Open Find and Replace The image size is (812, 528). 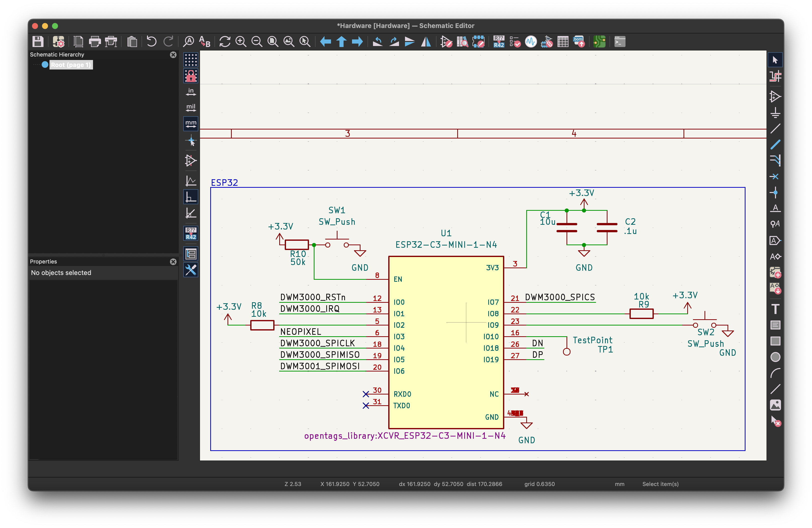click(205, 41)
